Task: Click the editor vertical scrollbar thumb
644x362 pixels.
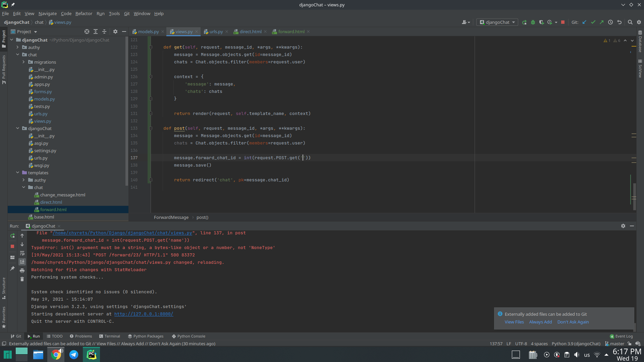Action: coord(635,197)
